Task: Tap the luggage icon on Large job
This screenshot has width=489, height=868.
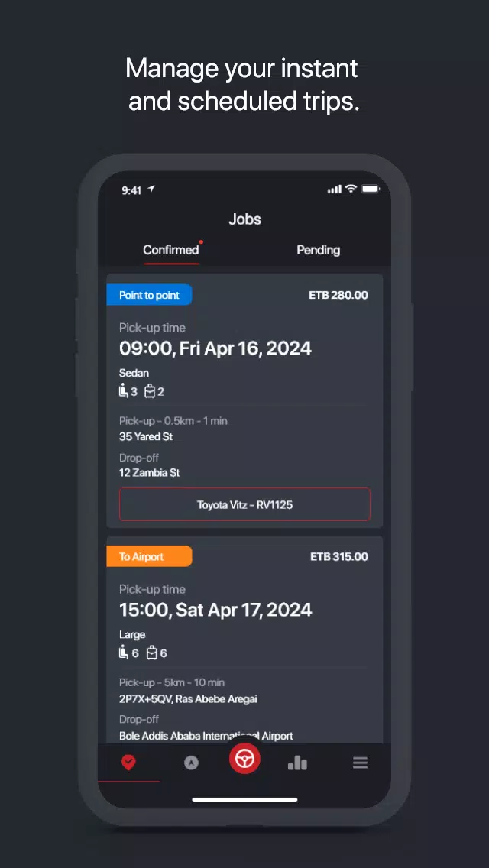Action: coord(152,653)
